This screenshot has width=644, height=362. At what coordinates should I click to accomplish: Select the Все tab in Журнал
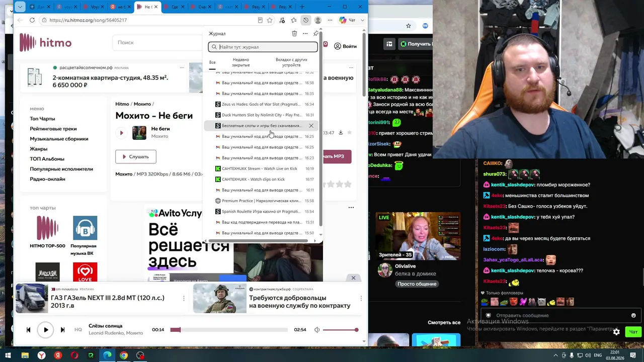(x=212, y=62)
